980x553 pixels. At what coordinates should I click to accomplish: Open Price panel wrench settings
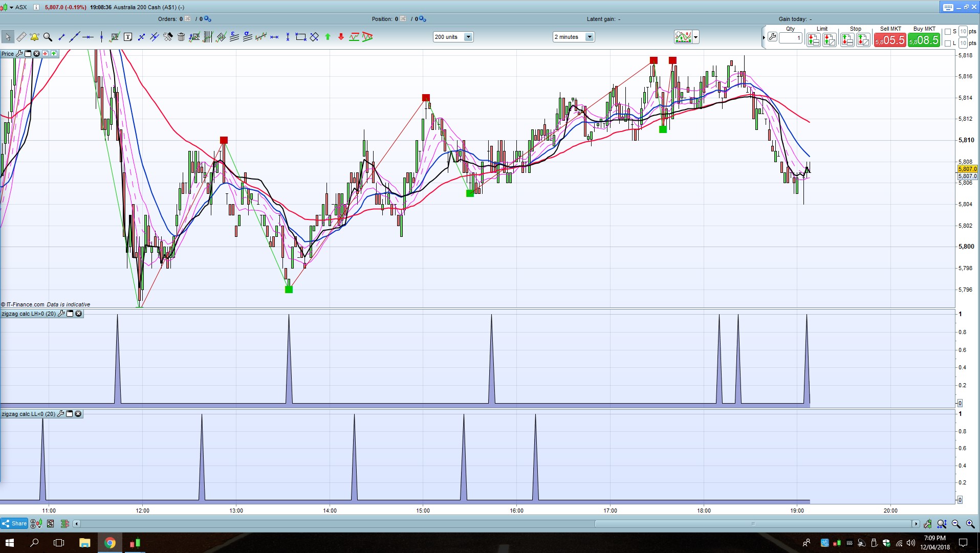tap(19, 53)
